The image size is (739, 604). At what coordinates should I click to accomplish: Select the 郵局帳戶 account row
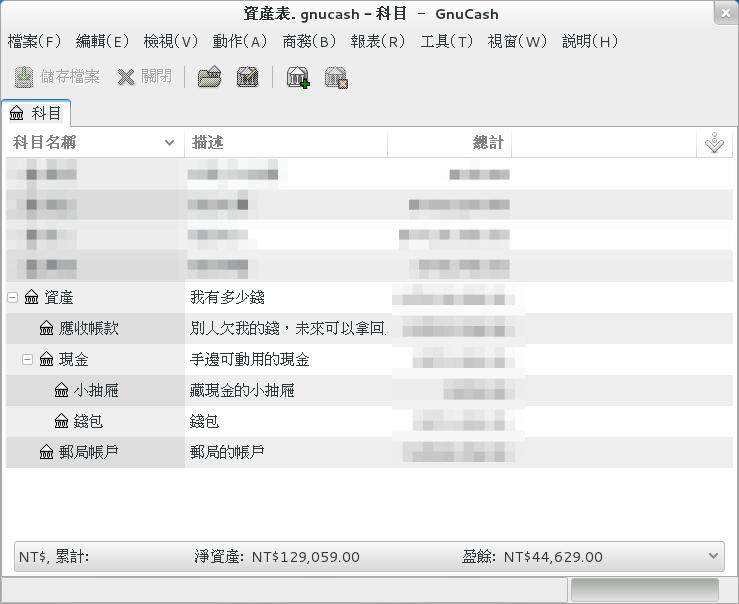(x=370, y=452)
